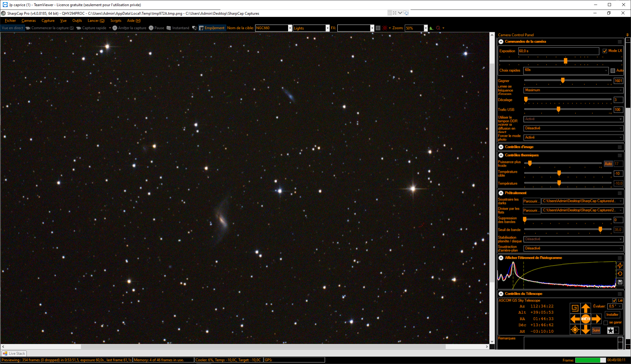Screen dimensions: 631x364
Task: Click the Gagner gain slider handle
Action: point(563,80)
